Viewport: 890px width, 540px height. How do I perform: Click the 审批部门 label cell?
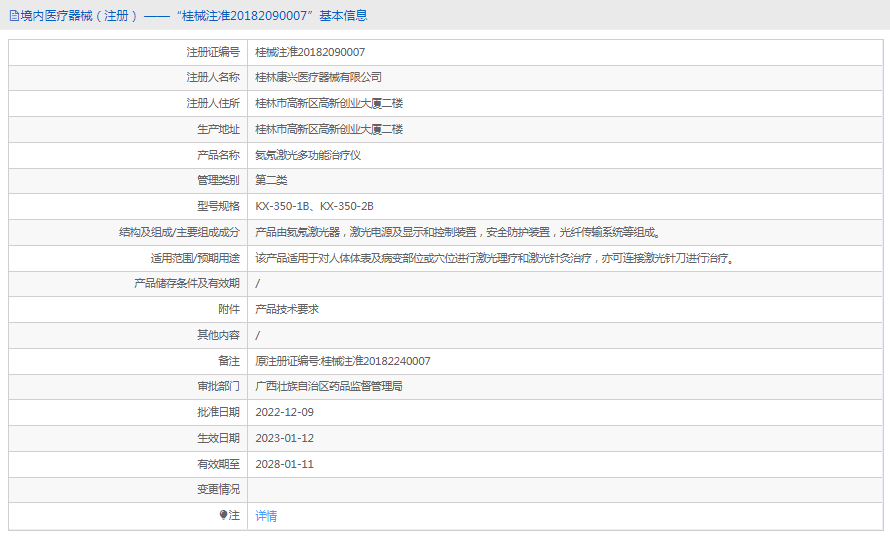(x=128, y=386)
